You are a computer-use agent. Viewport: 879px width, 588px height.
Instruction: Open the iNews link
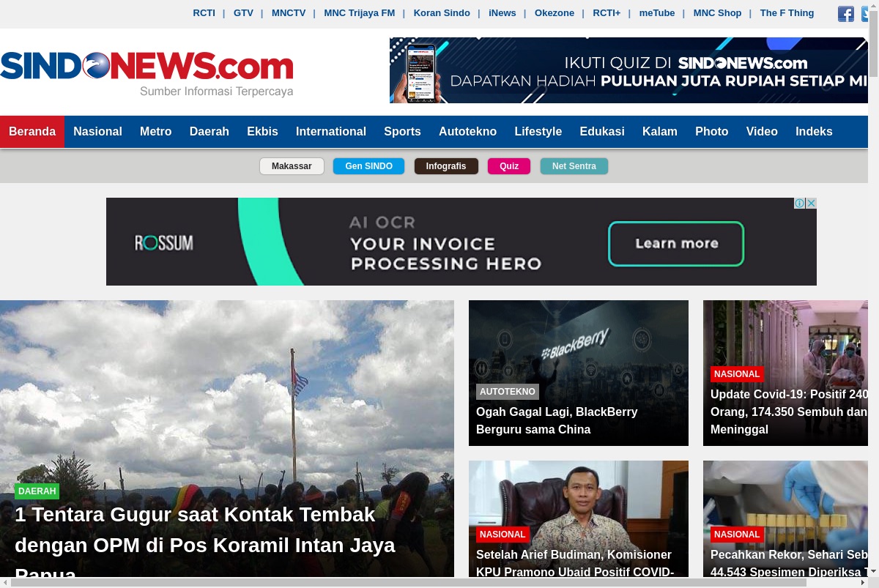[502, 13]
